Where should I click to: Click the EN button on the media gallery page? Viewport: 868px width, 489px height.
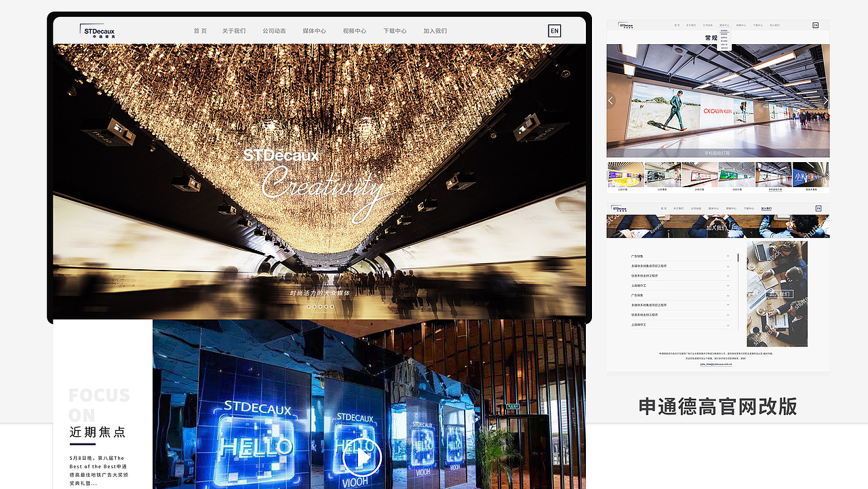point(815,25)
